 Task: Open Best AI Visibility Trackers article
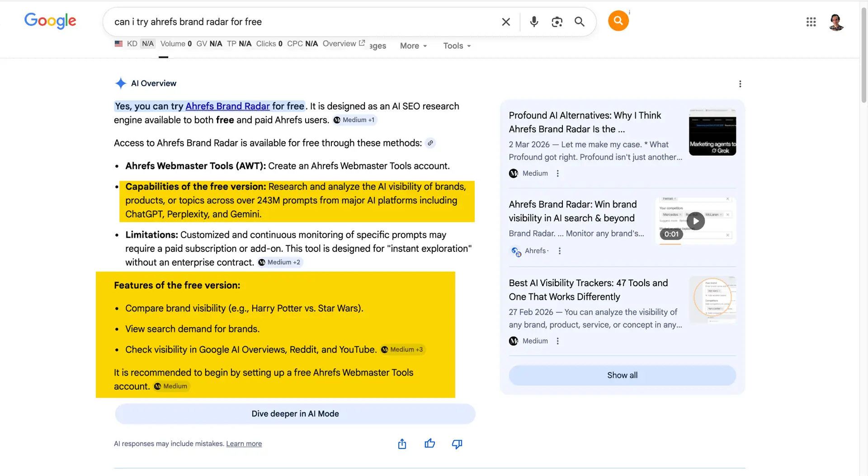click(588, 290)
